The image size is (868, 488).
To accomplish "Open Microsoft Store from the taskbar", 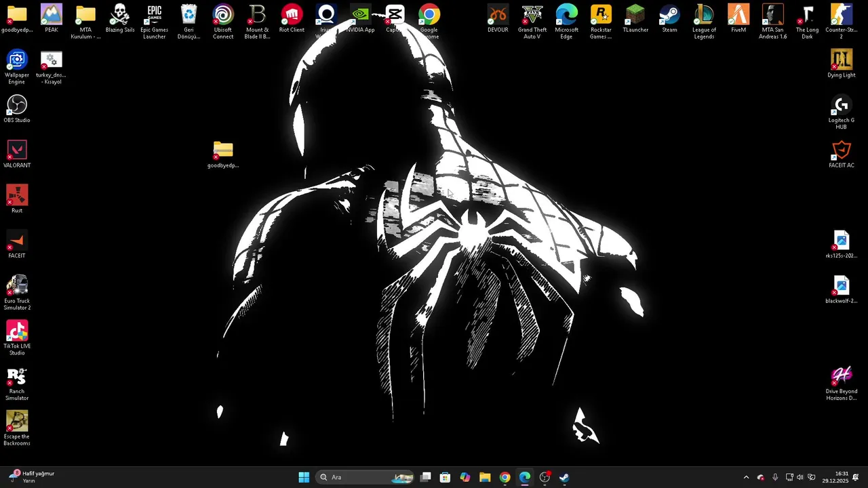I will [445, 477].
